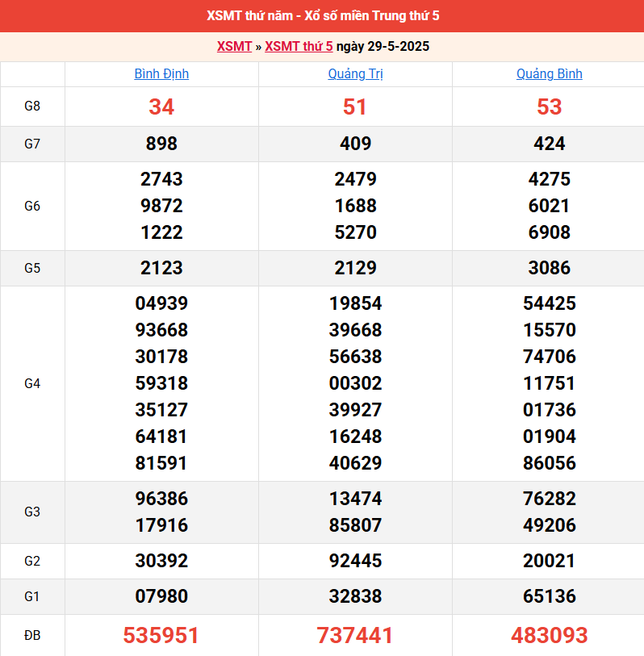Click special prize number 483093

tap(549, 636)
